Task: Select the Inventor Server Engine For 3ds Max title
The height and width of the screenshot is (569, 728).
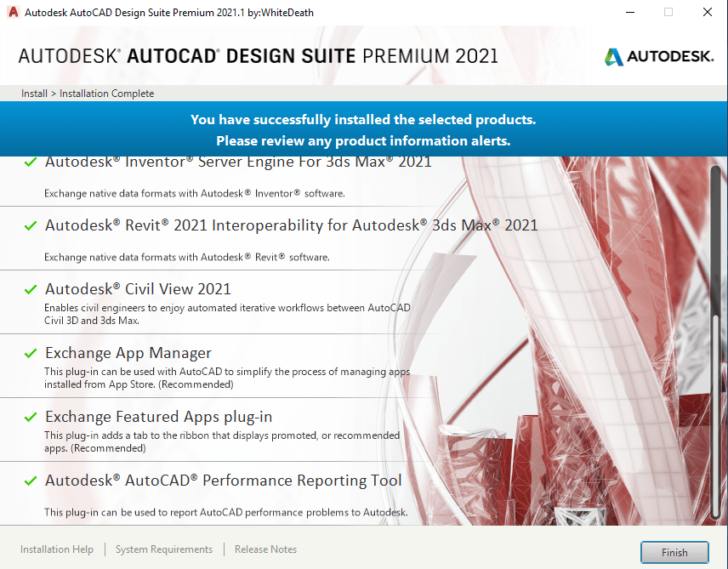Action: point(238,162)
